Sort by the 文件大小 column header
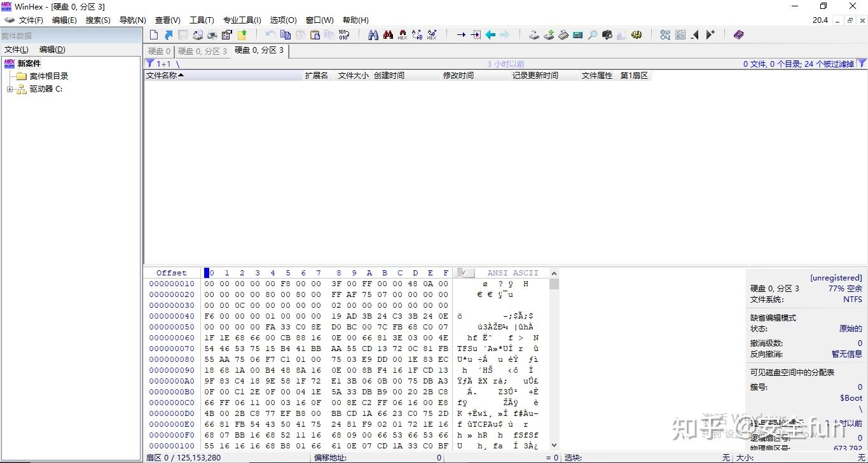Image resolution: width=868 pixels, height=463 pixels. 353,76
